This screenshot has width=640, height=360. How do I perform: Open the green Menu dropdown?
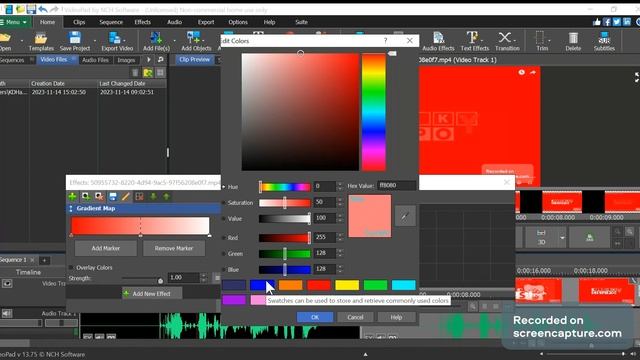pyautogui.click(x=15, y=22)
